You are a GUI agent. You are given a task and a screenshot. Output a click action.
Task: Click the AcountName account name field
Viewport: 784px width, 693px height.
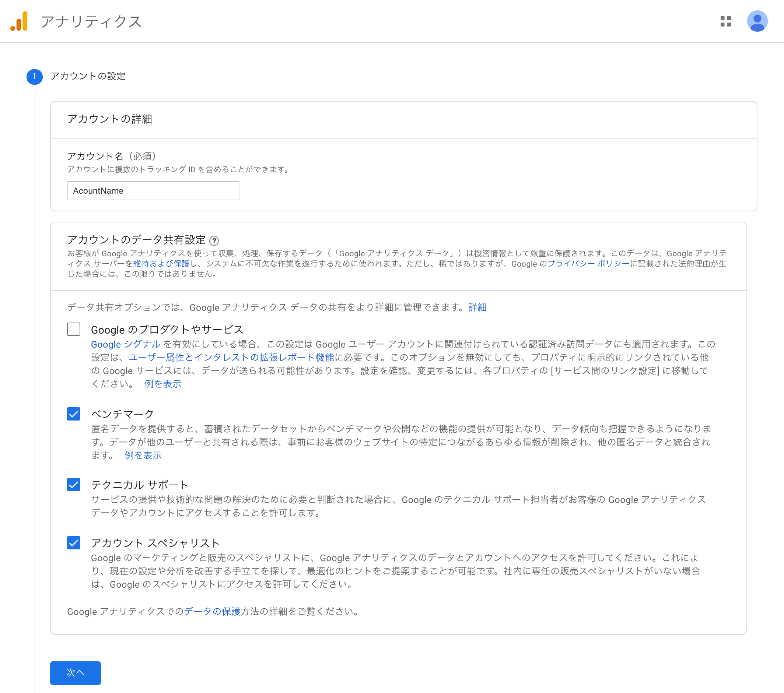(x=153, y=190)
